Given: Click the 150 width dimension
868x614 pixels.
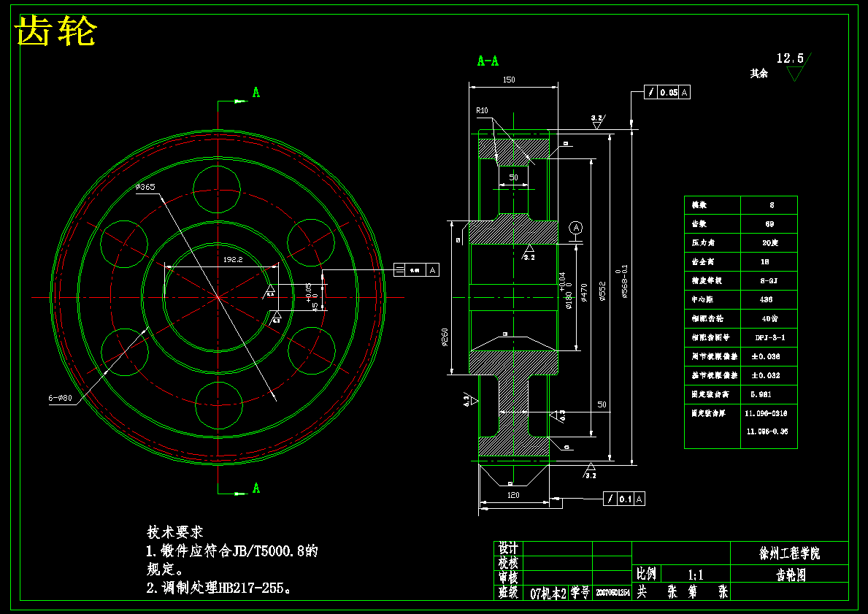Looking at the screenshot, I should pos(509,80).
